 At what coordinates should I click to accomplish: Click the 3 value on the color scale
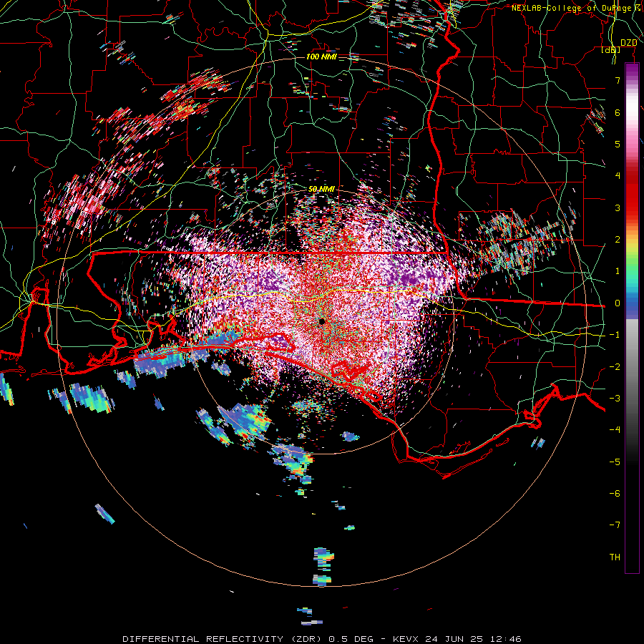point(618,208)
